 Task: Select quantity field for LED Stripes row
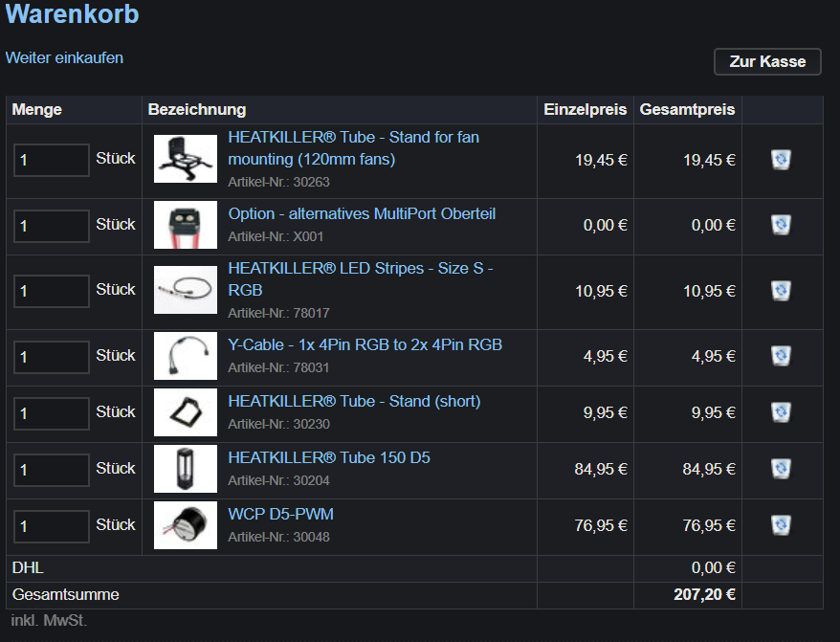[52, 291]
